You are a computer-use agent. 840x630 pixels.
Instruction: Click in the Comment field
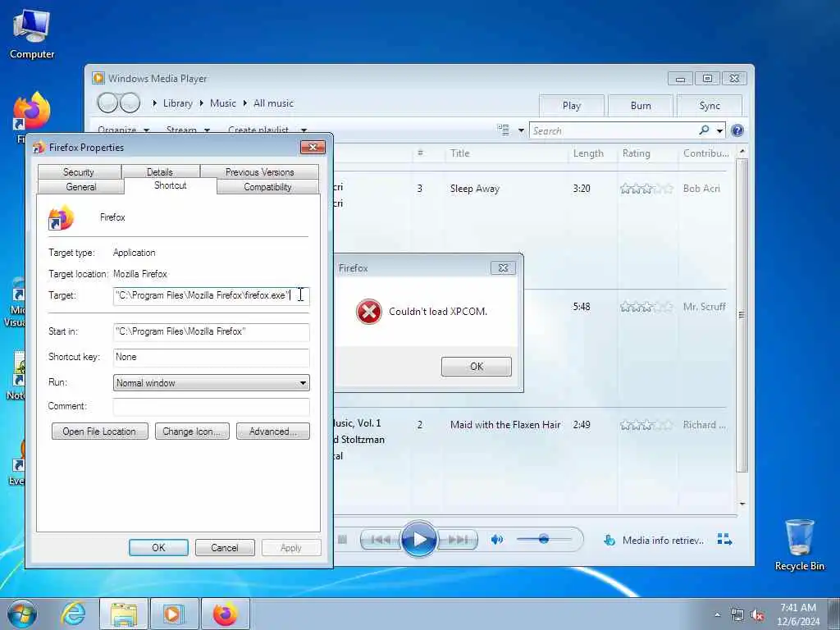tap(211, 407)
